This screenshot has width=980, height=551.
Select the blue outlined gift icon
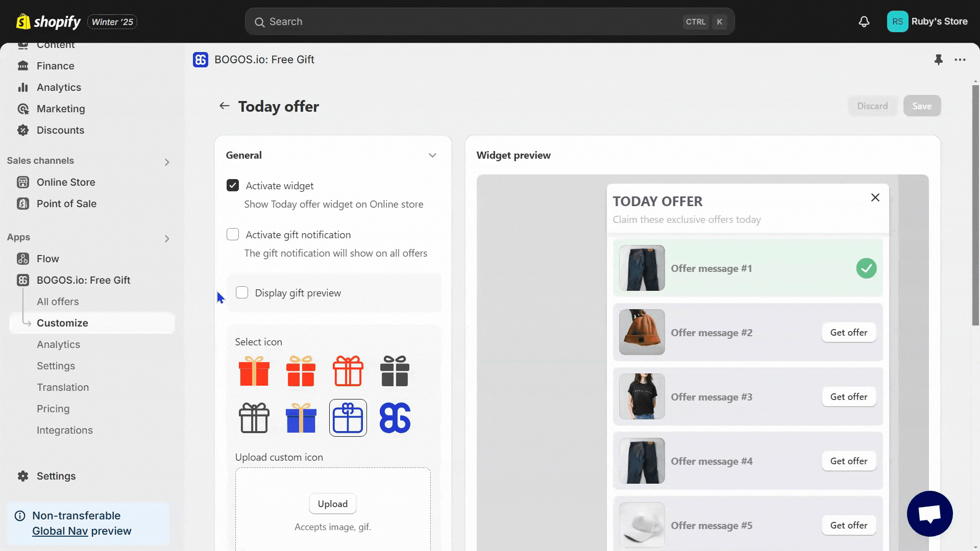tap(348, 417)
